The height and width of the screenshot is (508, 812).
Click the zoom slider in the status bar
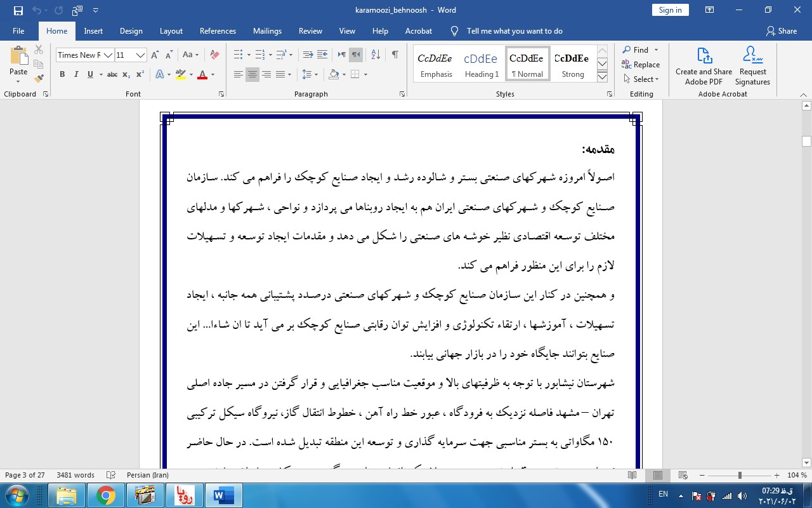point(740,475)
